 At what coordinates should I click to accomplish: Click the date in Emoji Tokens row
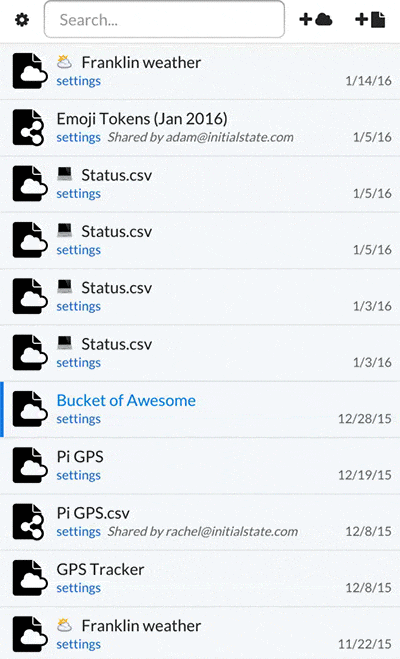(x=372, y=137)
